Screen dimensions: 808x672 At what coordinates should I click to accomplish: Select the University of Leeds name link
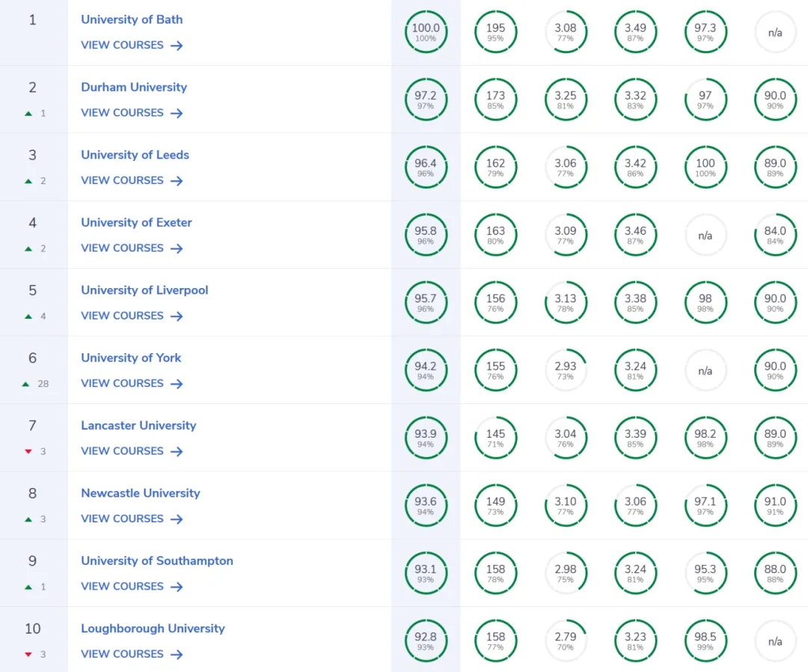(x=135, y=155)
